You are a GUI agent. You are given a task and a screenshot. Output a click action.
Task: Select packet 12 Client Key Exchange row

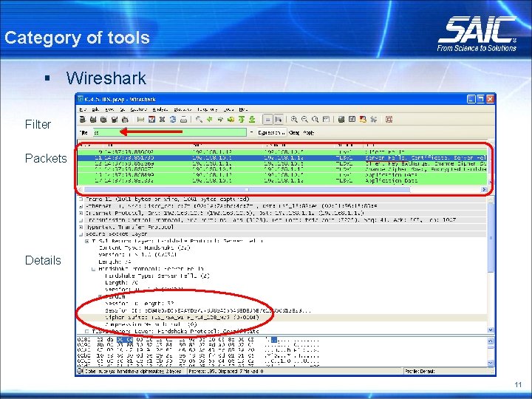point(282,163)
